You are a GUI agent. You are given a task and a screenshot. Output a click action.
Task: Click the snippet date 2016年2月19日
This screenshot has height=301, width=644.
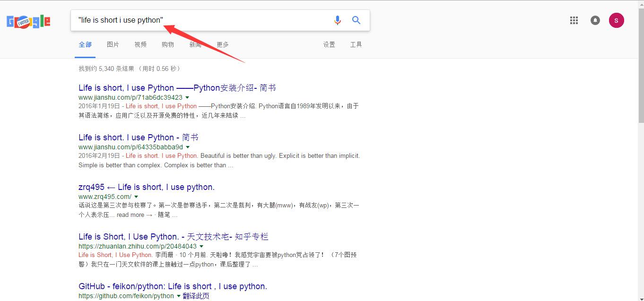point(99,156)
